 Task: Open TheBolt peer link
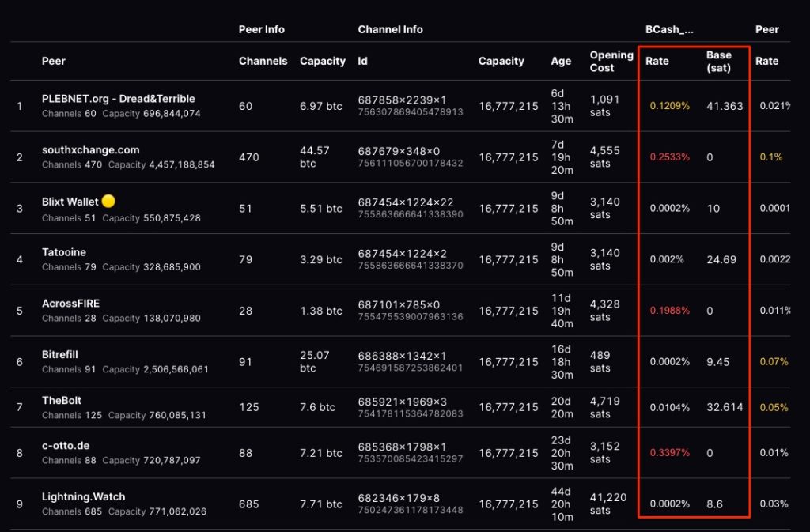62,400
